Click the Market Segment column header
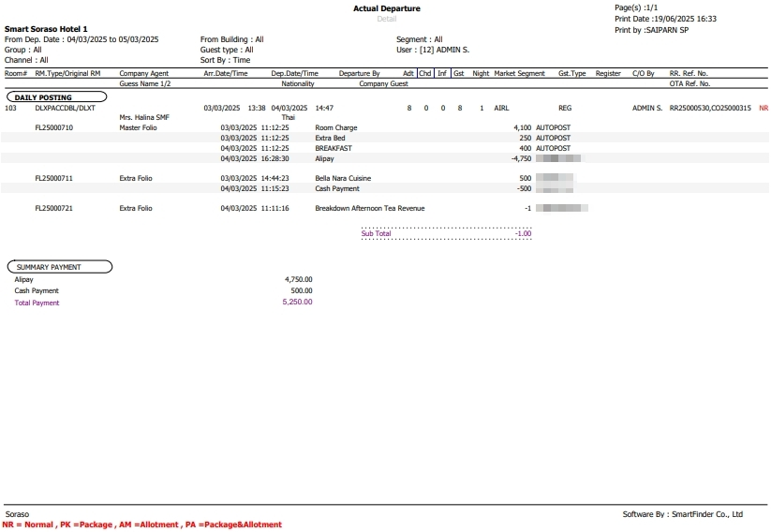This screenshot has height=532, width=771. click(519, 73)
